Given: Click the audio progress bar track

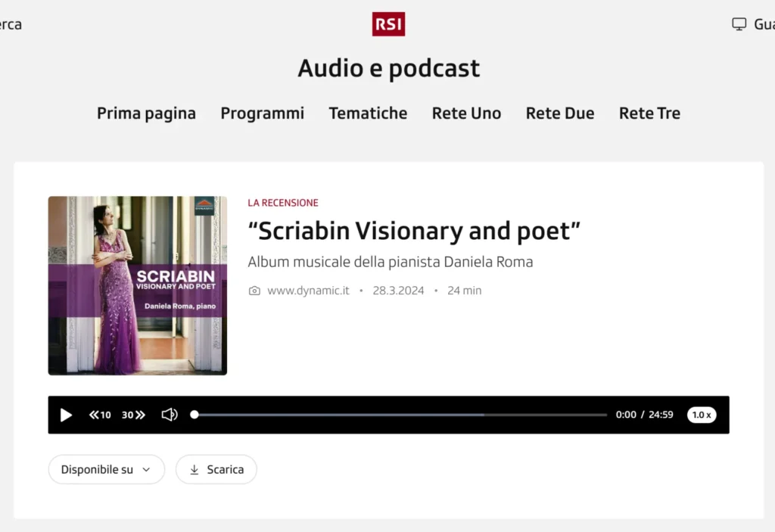Looking at the screenshot, I should [x=401, y=415].
